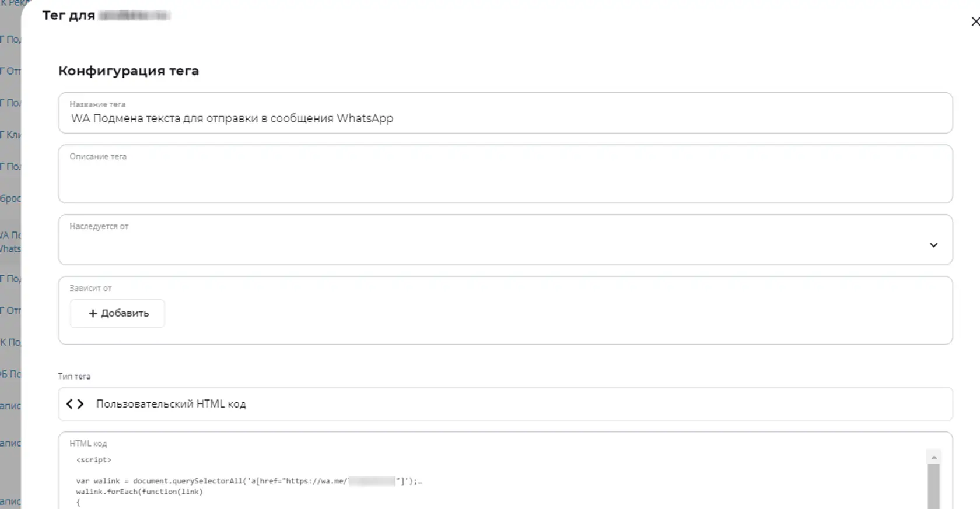Select the partially hidden WA Whats sidebar item

point(10,242)
